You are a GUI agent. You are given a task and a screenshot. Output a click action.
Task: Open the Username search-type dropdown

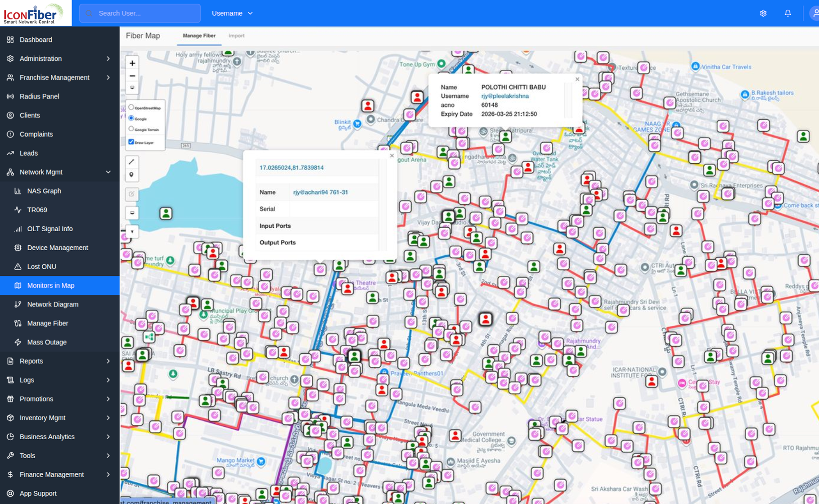[232, 13]
